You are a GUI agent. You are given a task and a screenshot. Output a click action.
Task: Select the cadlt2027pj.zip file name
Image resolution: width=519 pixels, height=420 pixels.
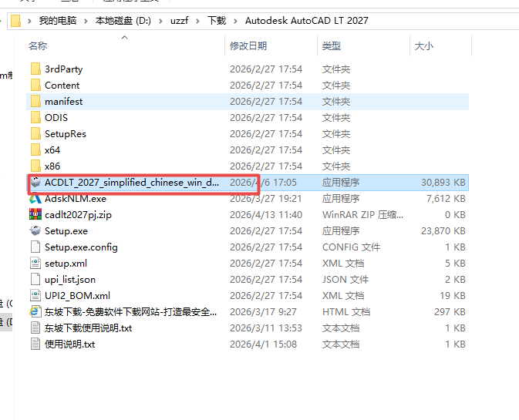tap(78, 215)
